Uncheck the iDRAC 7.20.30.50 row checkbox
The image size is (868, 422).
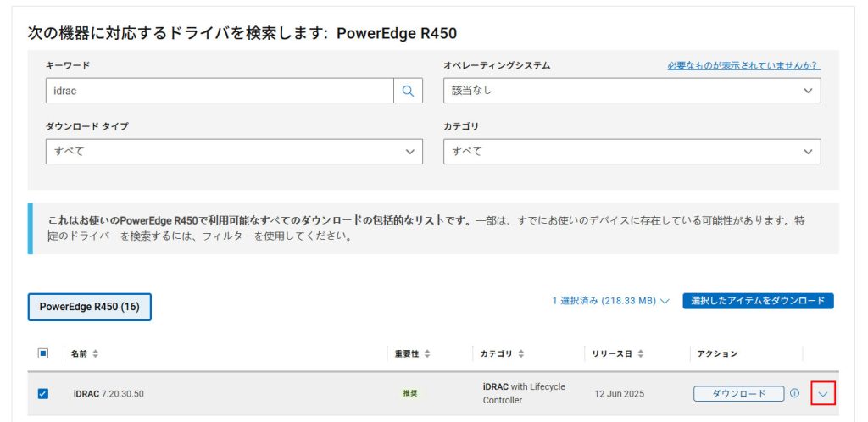point(42,394)
